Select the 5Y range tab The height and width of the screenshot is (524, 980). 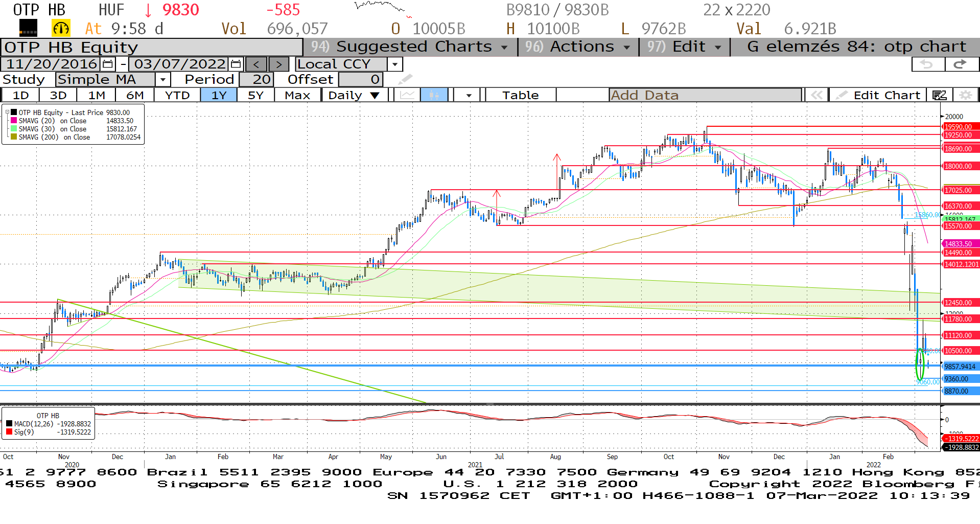[255, 95]
